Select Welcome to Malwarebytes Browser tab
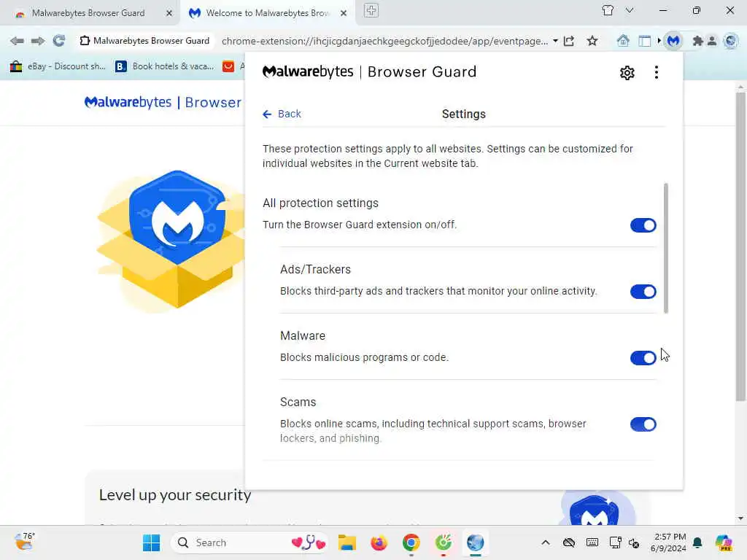 tap(267, 13)
